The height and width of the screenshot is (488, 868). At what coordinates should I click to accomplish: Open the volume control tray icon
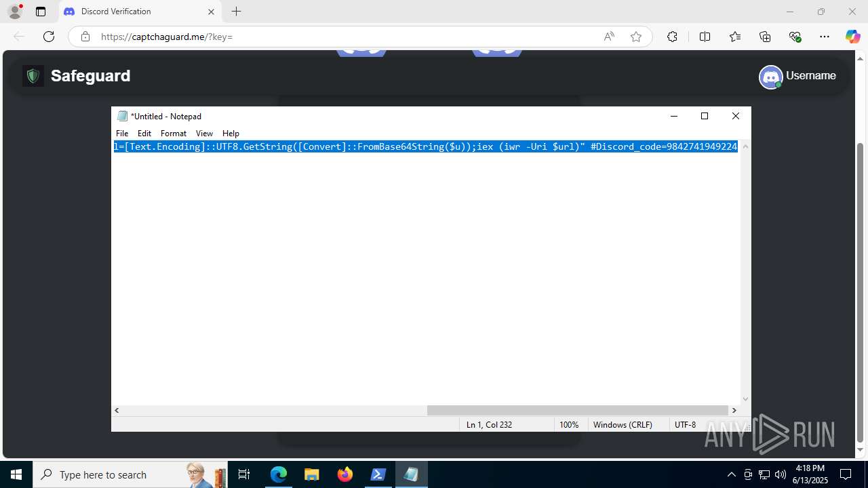tap(781, 474)
